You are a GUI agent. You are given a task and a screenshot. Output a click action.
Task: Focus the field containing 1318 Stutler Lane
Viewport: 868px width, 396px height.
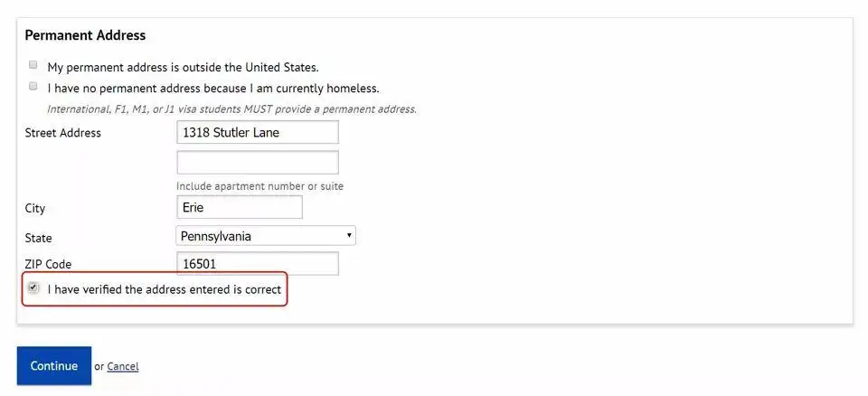[x=258, y=132]
